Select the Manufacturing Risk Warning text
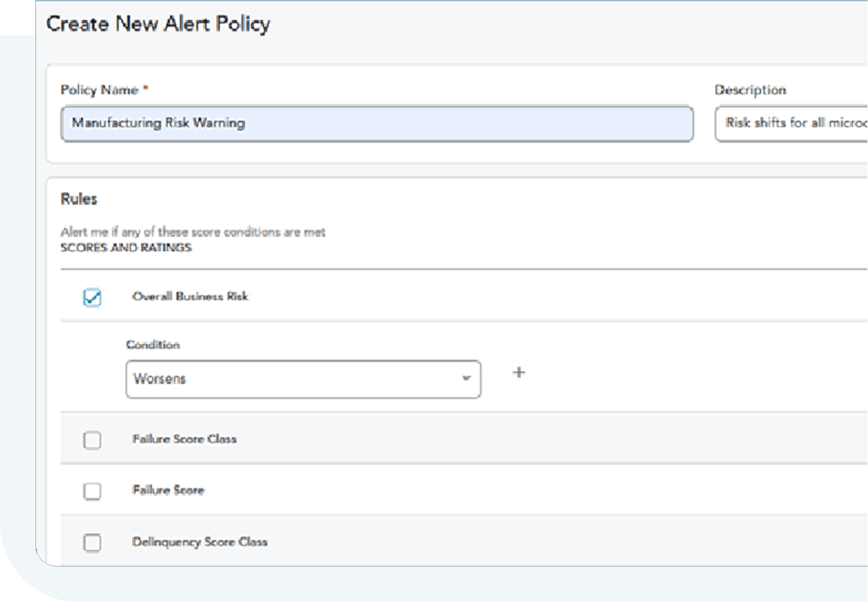 [x=160, y=123]
